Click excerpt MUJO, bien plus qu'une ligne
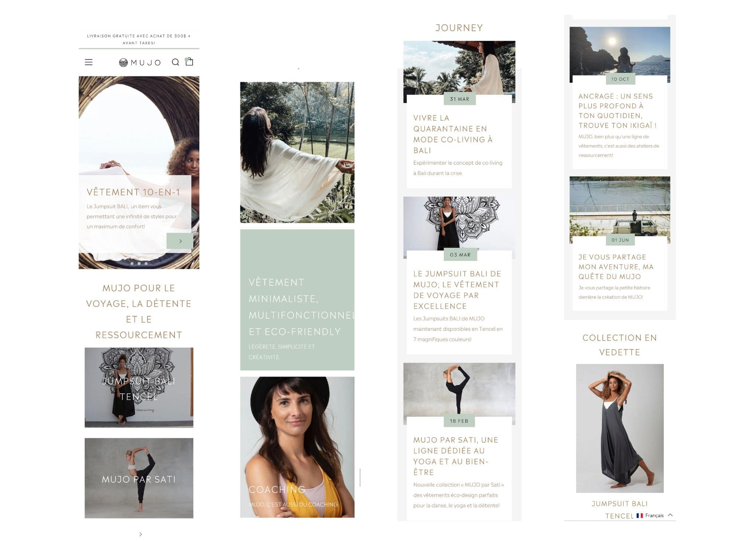756x541 pixels. point(619,146)
